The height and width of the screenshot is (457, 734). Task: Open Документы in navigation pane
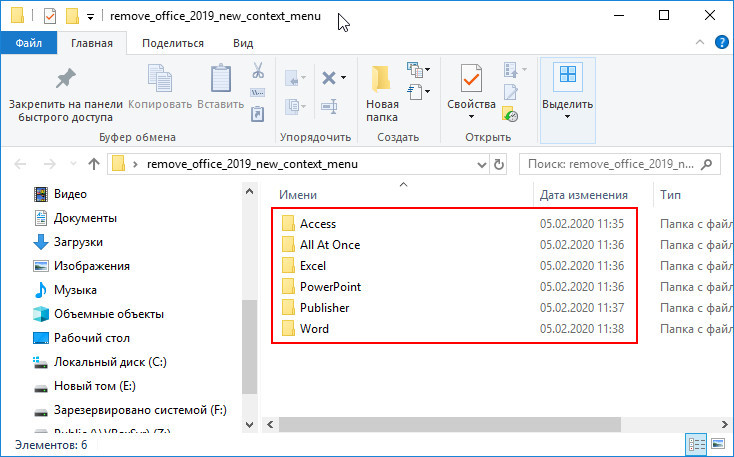tap(85, 218)
